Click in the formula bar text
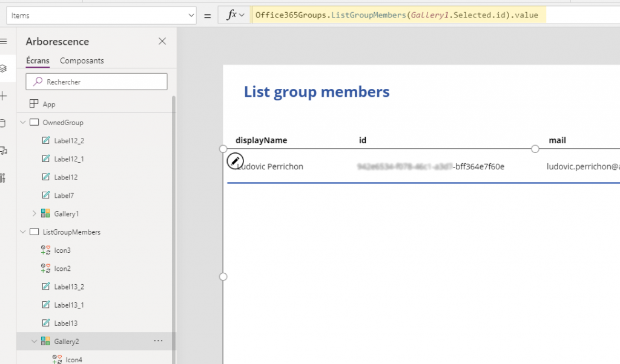 (x=397, y=15)
